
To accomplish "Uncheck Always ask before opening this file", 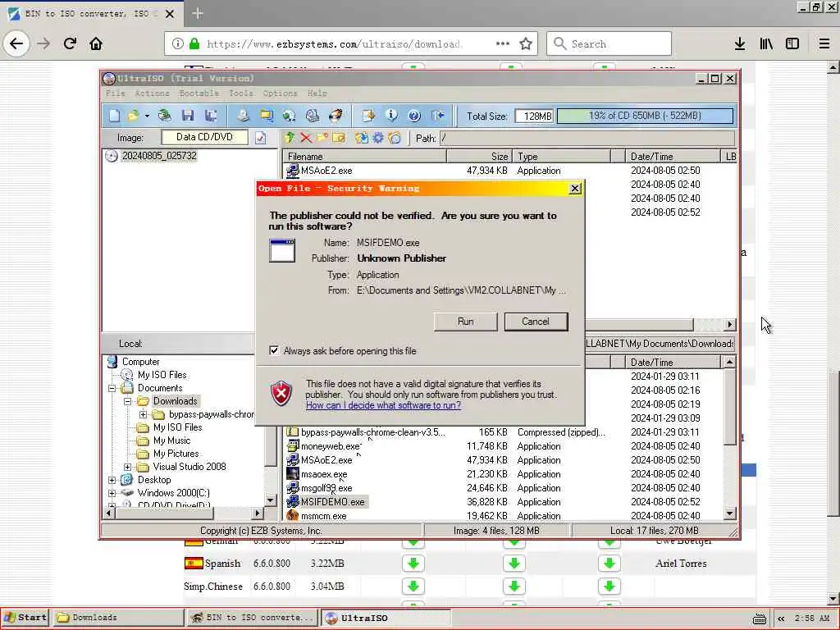I will pyautogui.click(x=274, y=350).
